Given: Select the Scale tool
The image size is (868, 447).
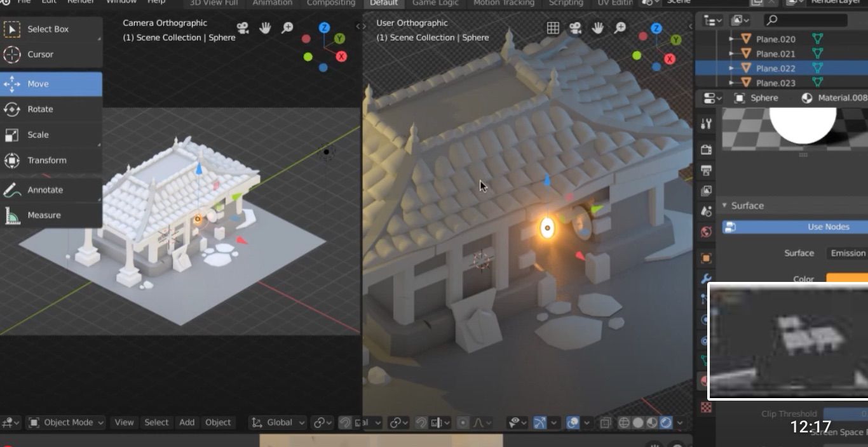Looking at the screenshot, I should pyautogui.click(x=51, y=135).
